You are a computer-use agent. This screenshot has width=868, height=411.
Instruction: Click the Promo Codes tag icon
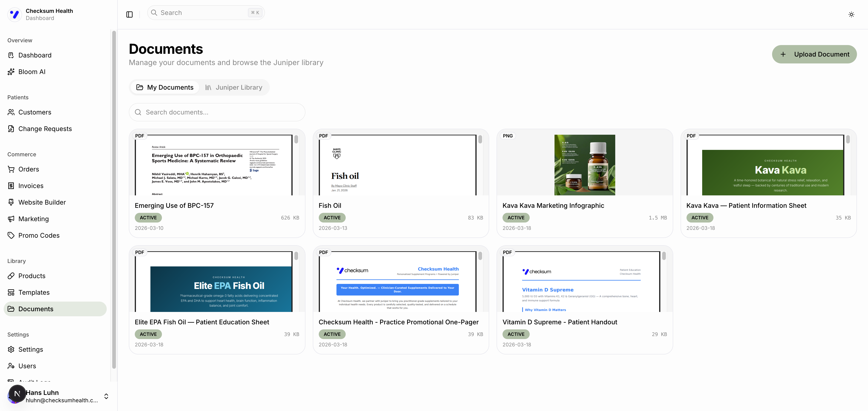pyautogui.click(x=11, y=235)
